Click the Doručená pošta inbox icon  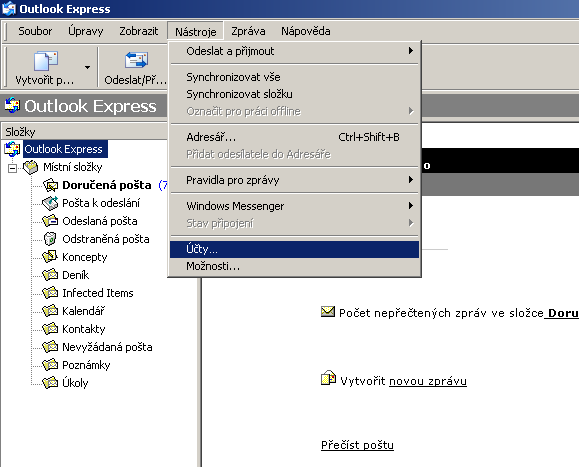click(x=50, y=185)
